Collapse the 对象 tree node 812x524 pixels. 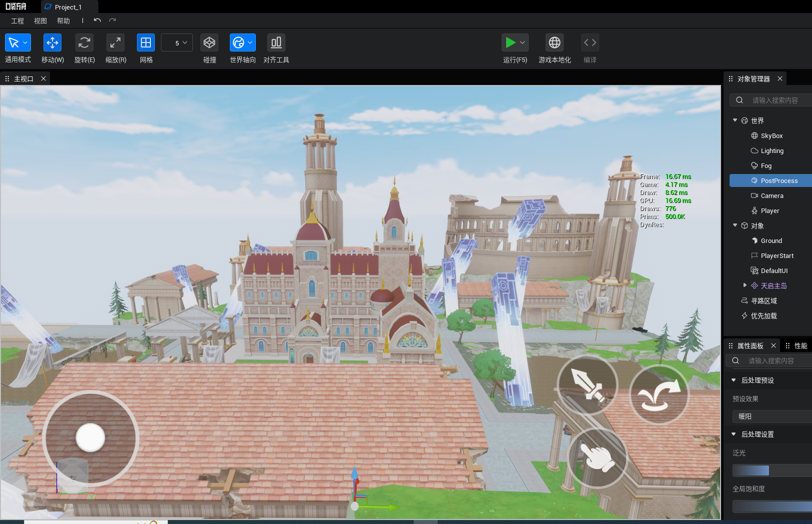pos(735,225)
